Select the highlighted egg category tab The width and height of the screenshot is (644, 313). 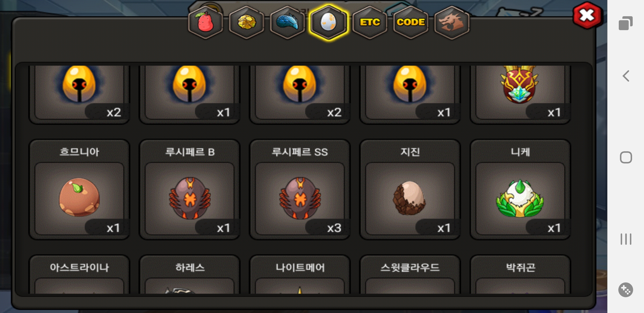point(328,22)
